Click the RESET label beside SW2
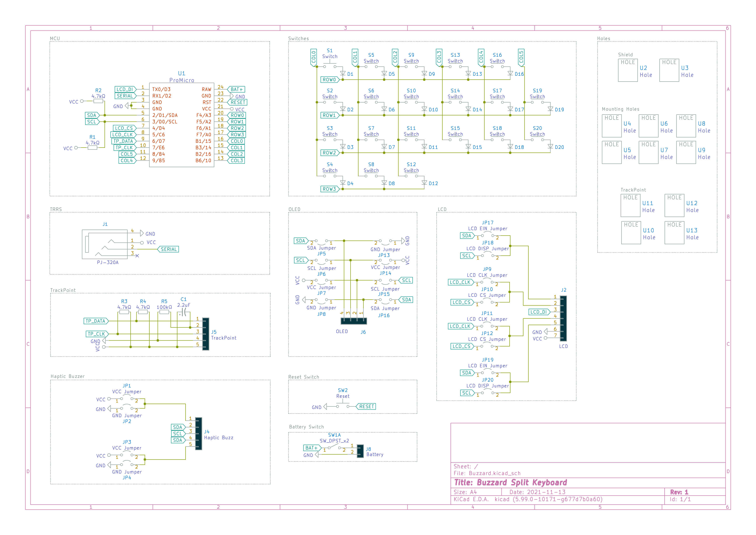Image resolution: width=756 pixels, height=535 pixels. [x=366, y=406]
